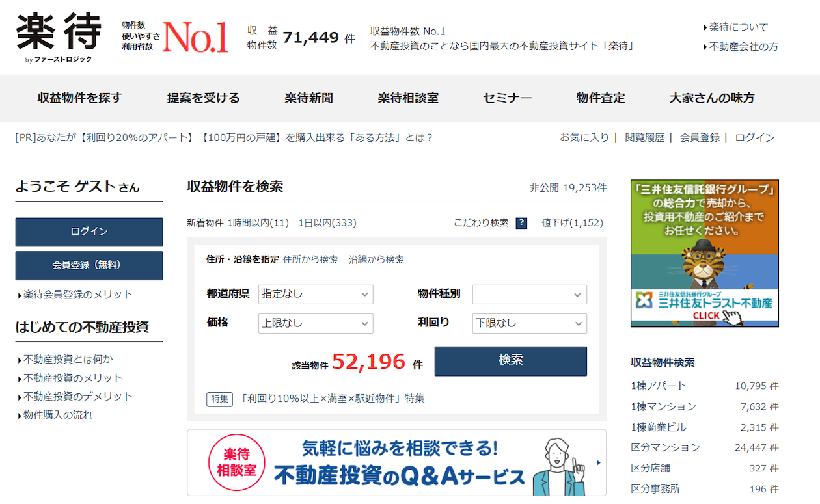Expand the 価格 upper limit dropdown
The image size is (820, 504).
point(316,323)
